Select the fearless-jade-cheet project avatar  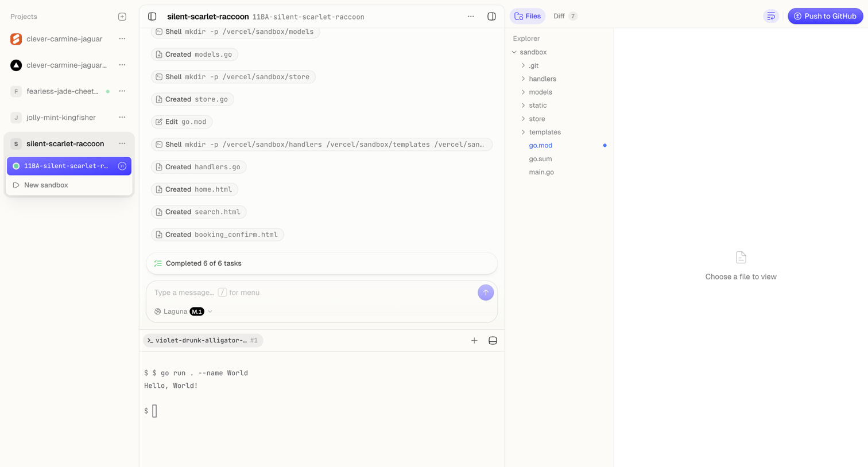coord(16,91)
